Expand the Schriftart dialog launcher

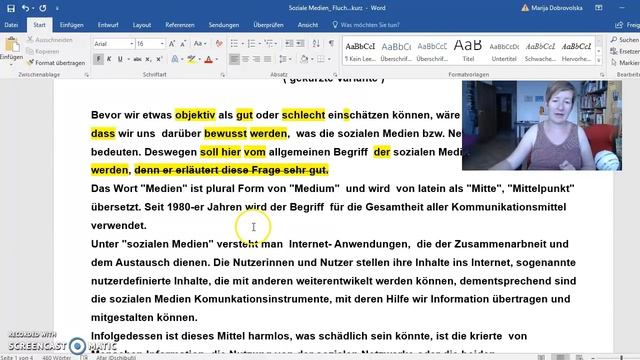[x=222, y=75]
